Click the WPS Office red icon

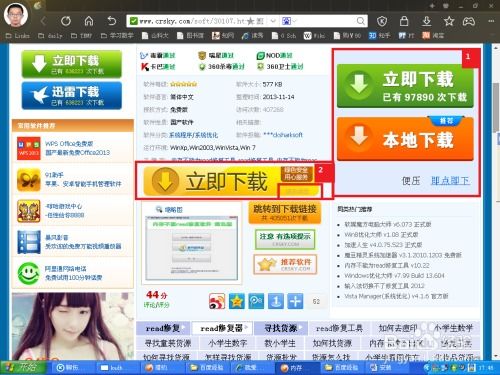[x=29, y=148]
